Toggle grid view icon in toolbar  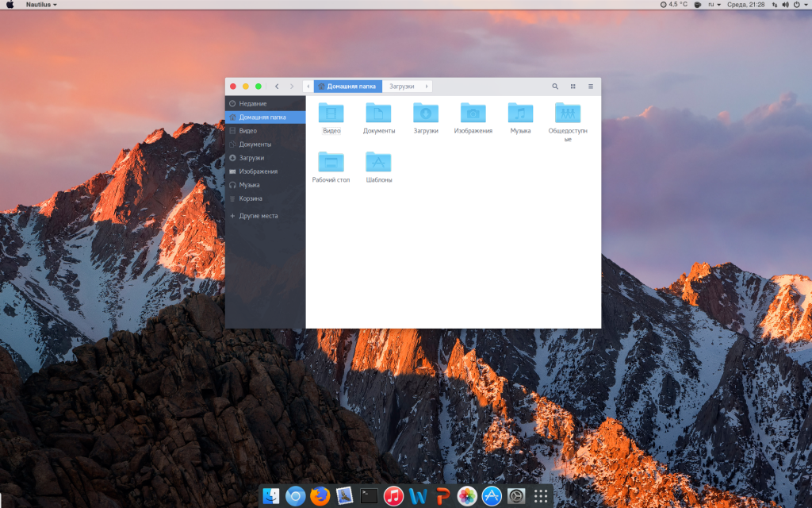573,87
